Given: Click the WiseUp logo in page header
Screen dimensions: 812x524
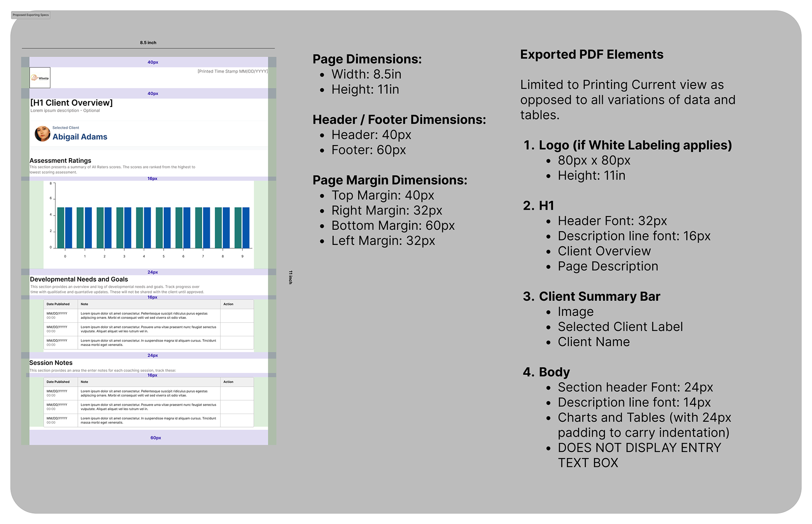Looking at the screenshot, I should (x=40, y=78).
